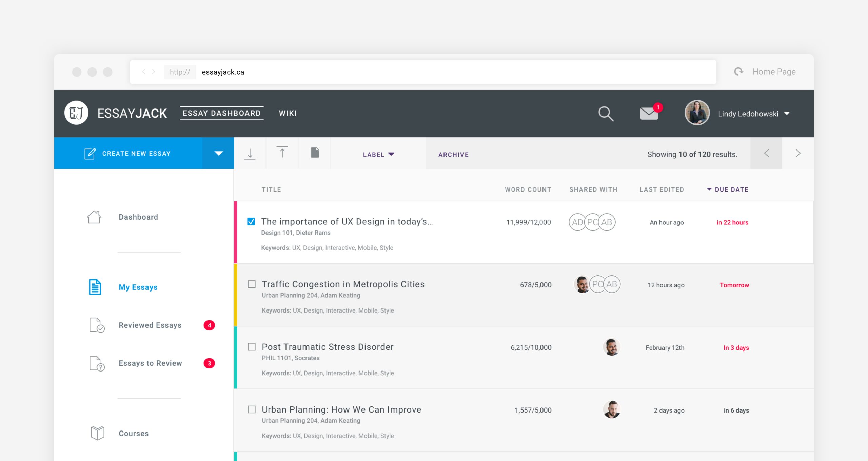
Task: Open the mail envelope notifications
Action: coord(649,113)
